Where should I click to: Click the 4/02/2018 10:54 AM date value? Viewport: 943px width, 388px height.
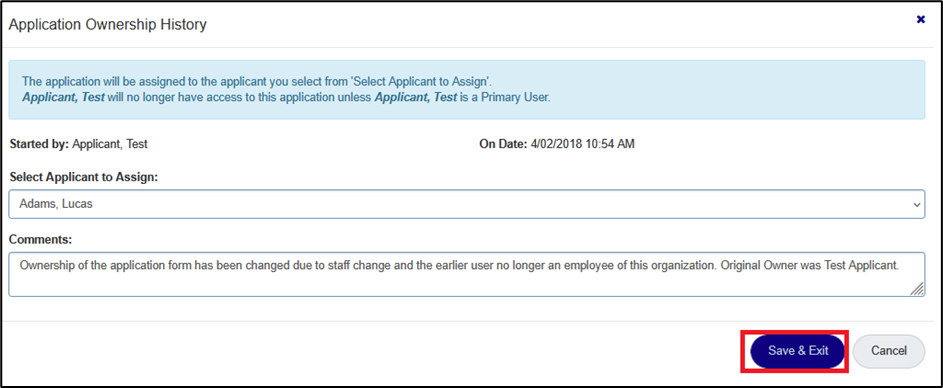tap(583, 144)
